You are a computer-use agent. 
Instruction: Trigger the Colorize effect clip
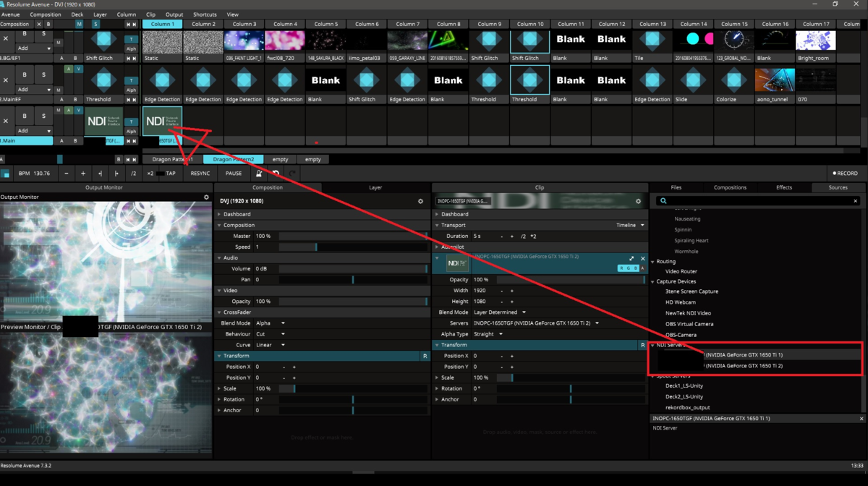733,80
